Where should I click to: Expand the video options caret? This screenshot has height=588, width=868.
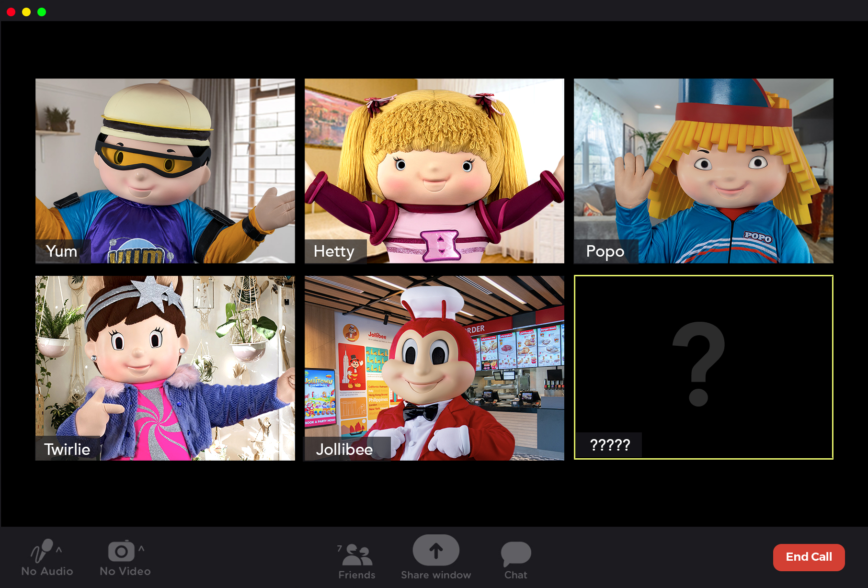click(141, 549)
